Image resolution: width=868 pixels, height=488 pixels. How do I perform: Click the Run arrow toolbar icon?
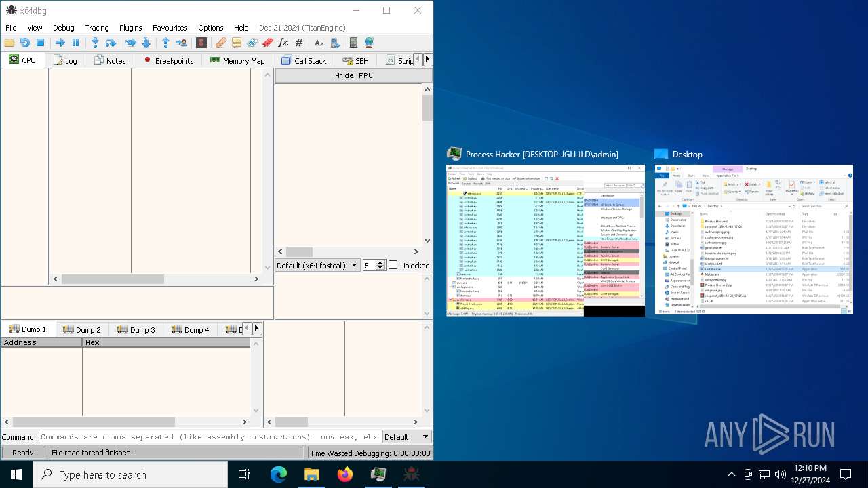pyautogui.click(x=60, y=43)
